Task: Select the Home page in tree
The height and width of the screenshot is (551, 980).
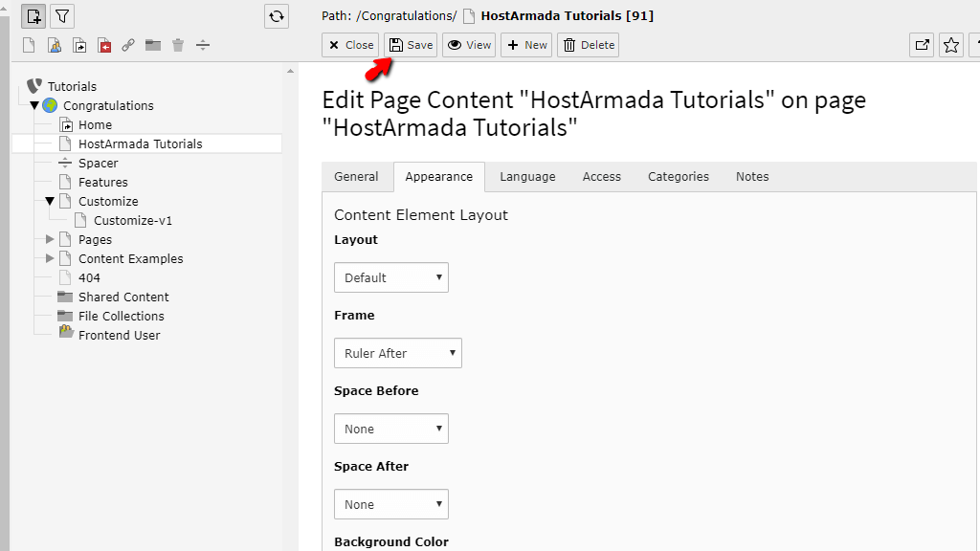Action: coord(95,125)
